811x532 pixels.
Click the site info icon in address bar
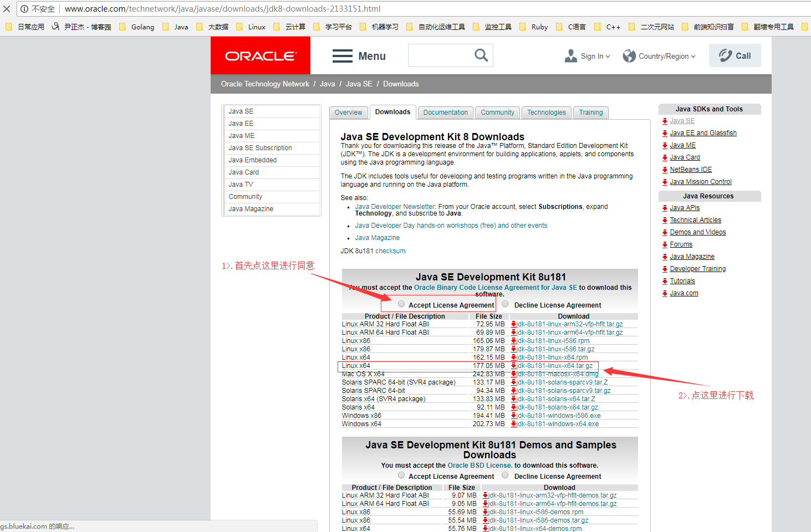[24, 9]
